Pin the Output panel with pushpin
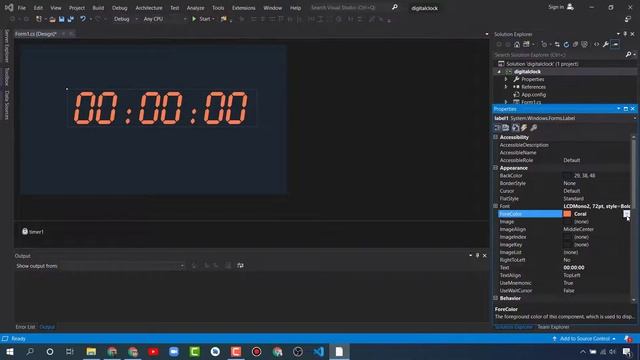This screenshot has height=360, width=640. pos(477,256)
